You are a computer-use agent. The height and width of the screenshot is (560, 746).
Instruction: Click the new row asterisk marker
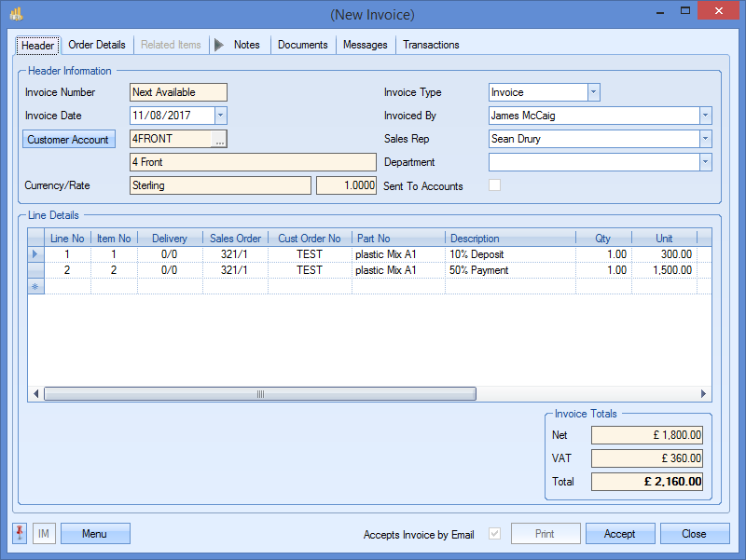coord(36,286)
